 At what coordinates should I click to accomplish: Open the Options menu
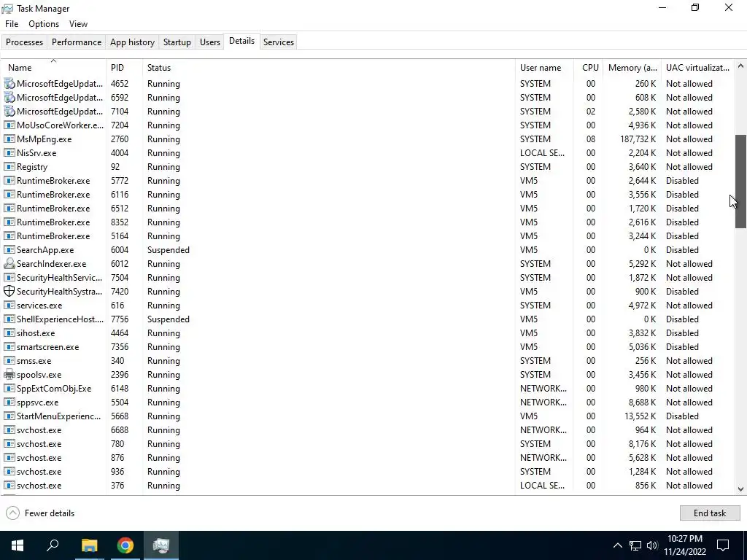click(44, 24)
